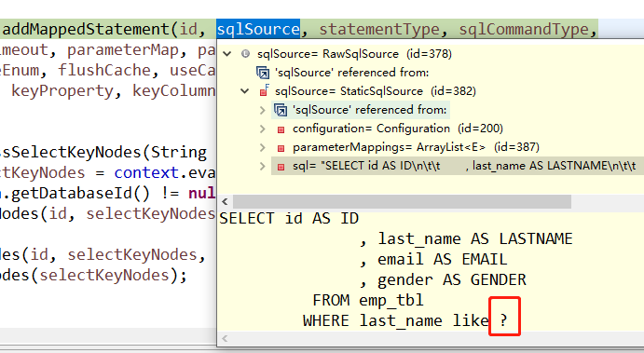Screen dimensions: 644x353
Task: Select first 'sqlSource' referenced from row under RawSqlSource
Action: [351, 73]
